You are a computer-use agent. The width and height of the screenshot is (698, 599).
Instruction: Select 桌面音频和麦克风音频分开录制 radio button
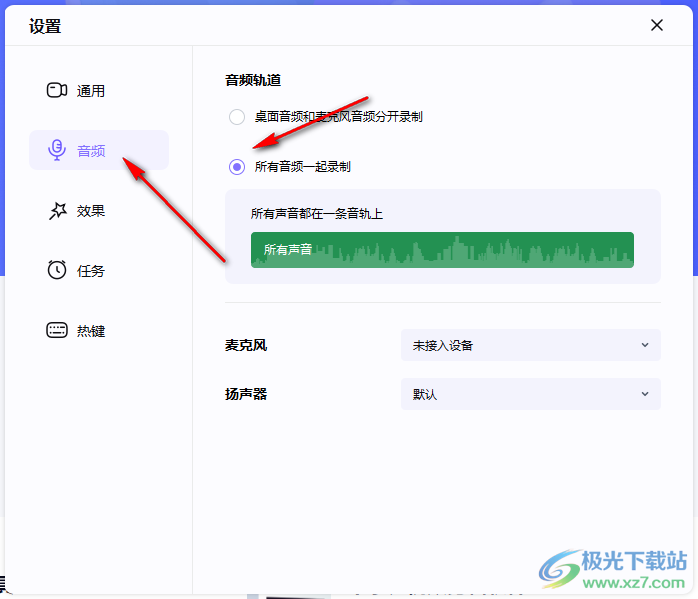237,117
